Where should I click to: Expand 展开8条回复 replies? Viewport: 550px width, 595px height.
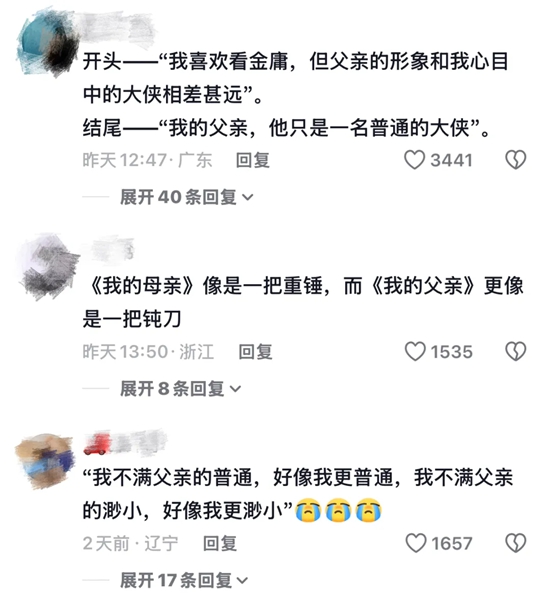coord(181,389)
